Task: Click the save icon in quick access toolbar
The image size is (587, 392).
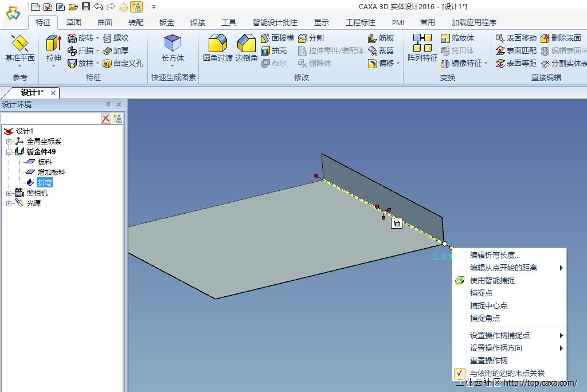Action: click(85, 7)
